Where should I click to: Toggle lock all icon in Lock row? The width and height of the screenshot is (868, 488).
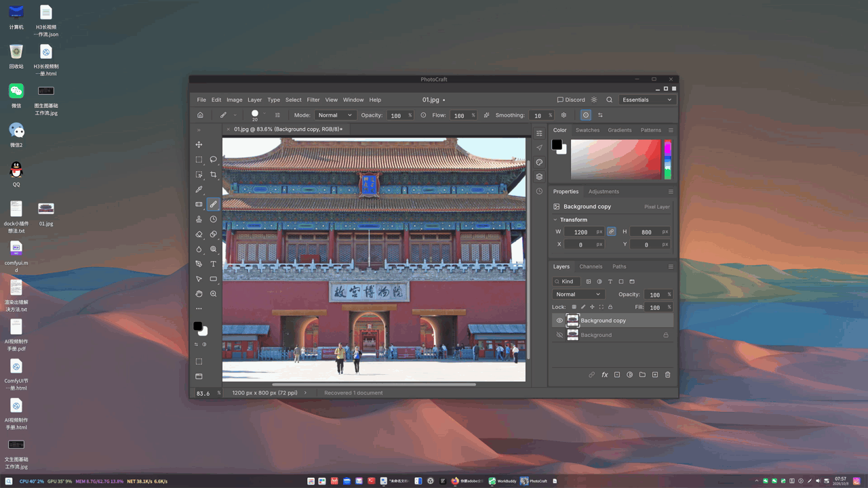(x=610, y=307)
